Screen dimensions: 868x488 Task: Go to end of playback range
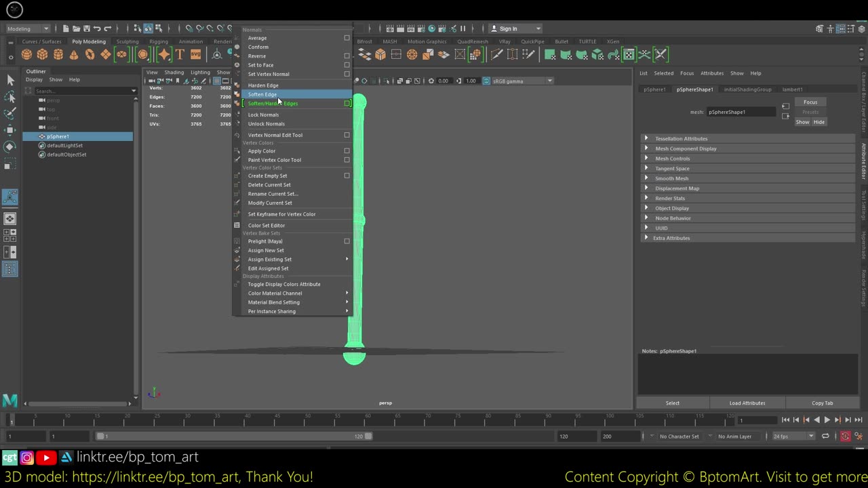[x=859, y=420]
